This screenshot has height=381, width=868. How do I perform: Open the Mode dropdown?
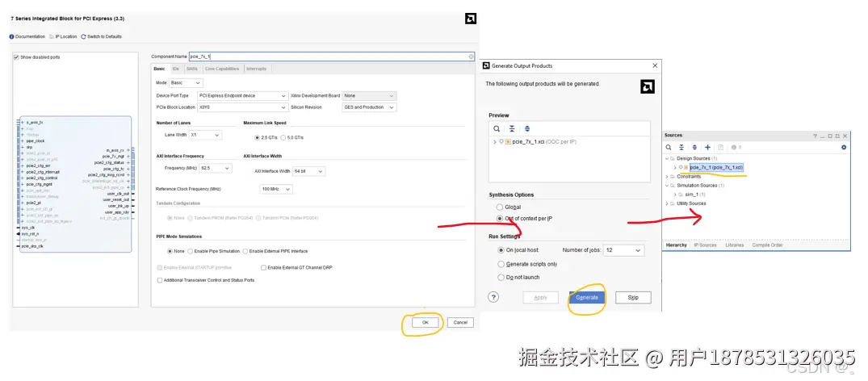(186, 82)
